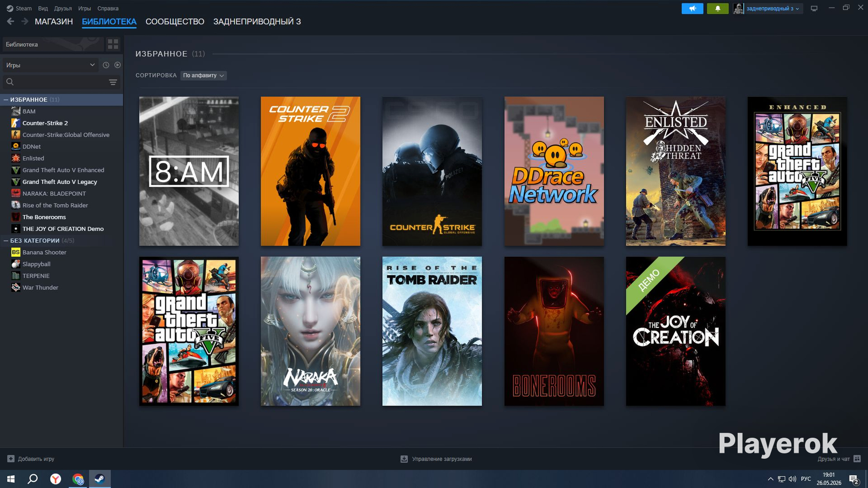Viewport: 868px width, 488px height.
Task: Open the GTA V Enhanced cover
Action: pos(797,171)
